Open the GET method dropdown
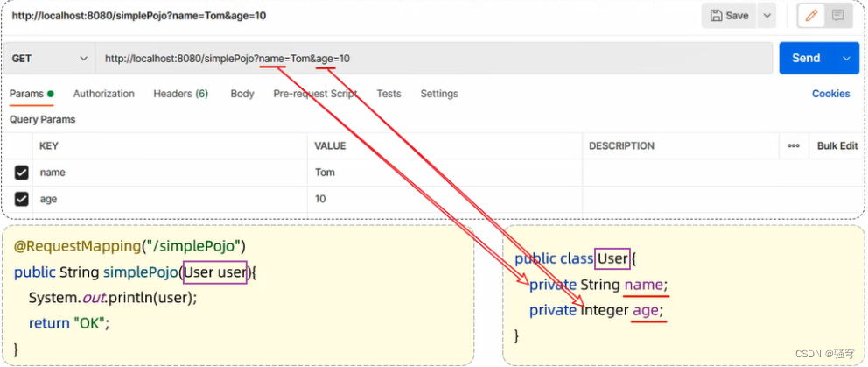868x367 pixels. point(49,58)
